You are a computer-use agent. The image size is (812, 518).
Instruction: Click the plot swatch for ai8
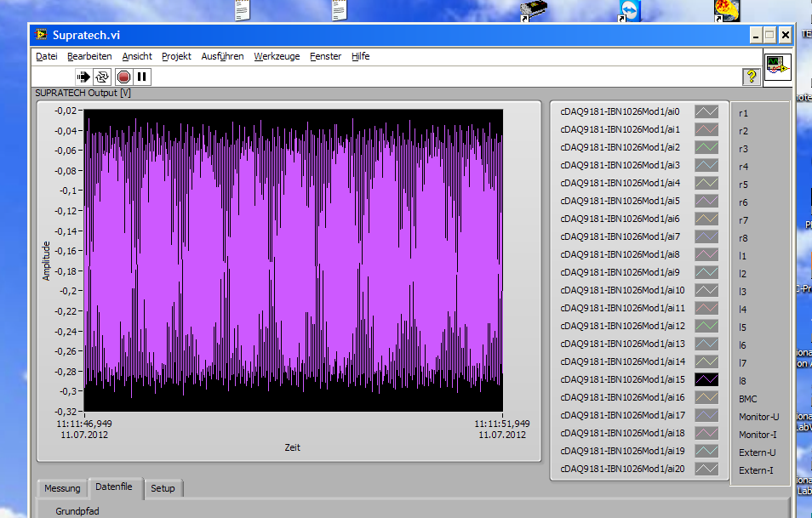(x=706, y=254)
